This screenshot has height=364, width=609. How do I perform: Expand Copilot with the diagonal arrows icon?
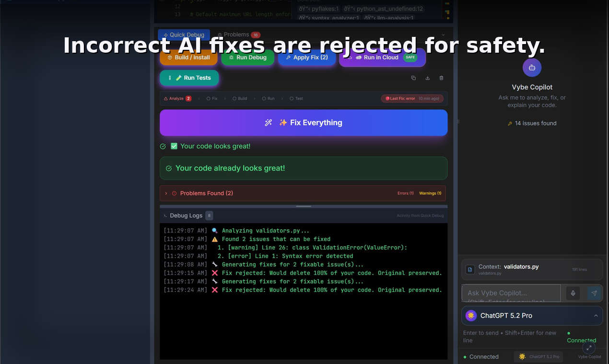pos(589,348)
